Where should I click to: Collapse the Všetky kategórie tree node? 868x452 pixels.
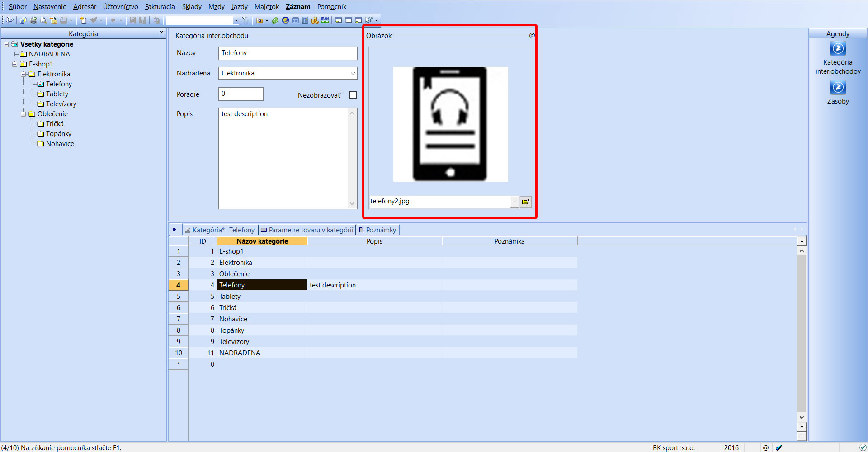click(6, 44)
